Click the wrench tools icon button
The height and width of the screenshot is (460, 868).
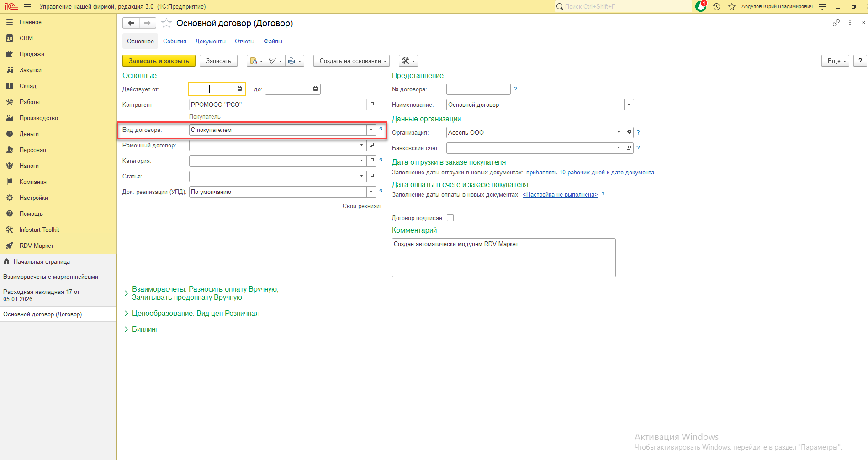point(408,61)
